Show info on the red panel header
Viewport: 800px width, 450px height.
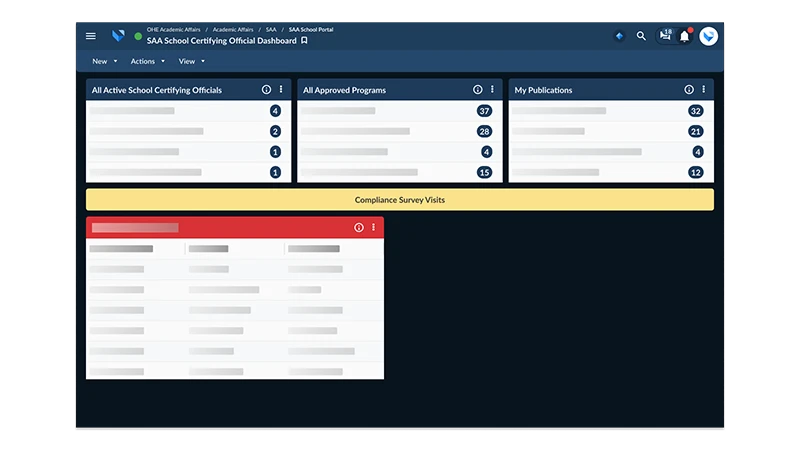[359, 228]
